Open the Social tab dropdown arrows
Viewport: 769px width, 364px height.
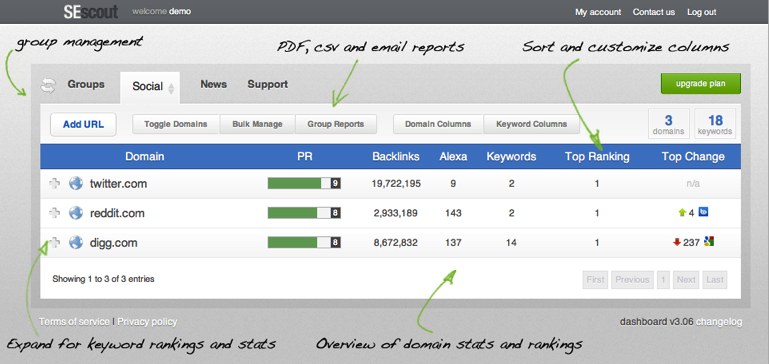click(x=171, y=88)
